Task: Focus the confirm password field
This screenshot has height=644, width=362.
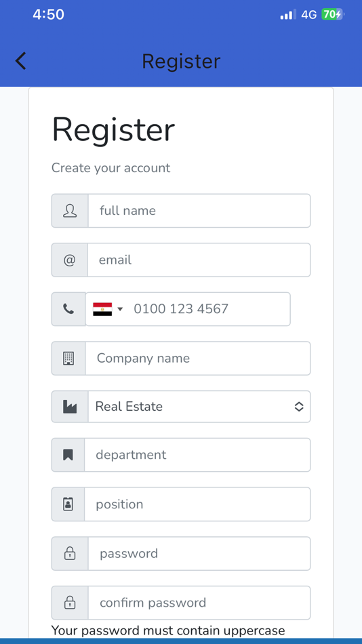Action: click(x=199, y=603)
